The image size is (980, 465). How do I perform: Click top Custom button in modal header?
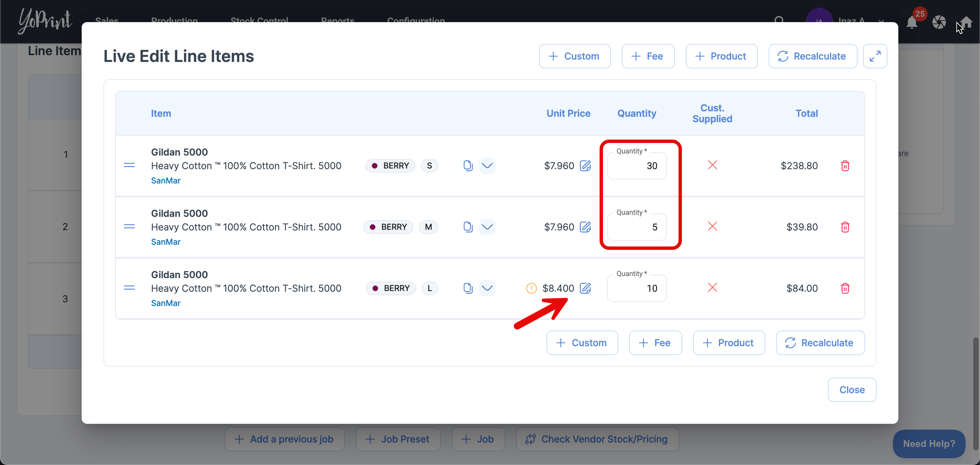(574, 56)
